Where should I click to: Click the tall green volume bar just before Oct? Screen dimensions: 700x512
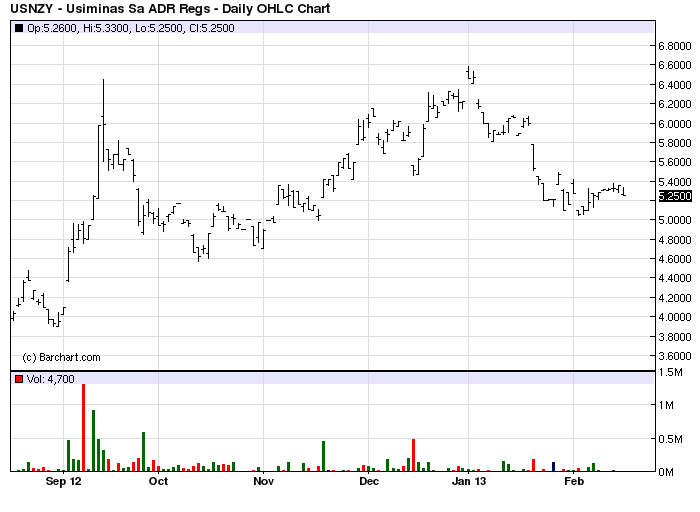point(143,452)
